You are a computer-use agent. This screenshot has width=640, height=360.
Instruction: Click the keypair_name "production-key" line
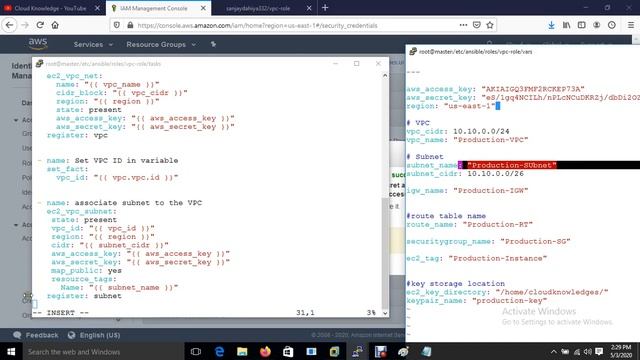[x=476, y=301]
